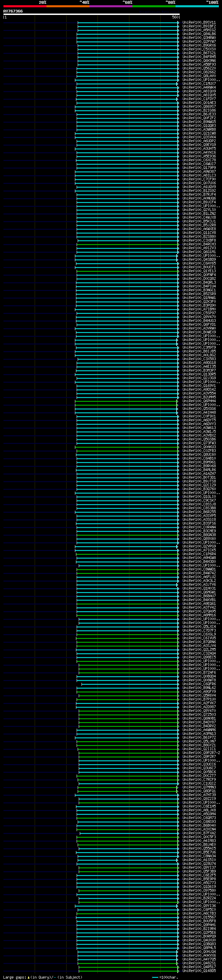Image resolution: width=222 pixels, height=980 pixels.
Task: Click the UniRef100_Q8PHL5 label
Action: [199, 948]
